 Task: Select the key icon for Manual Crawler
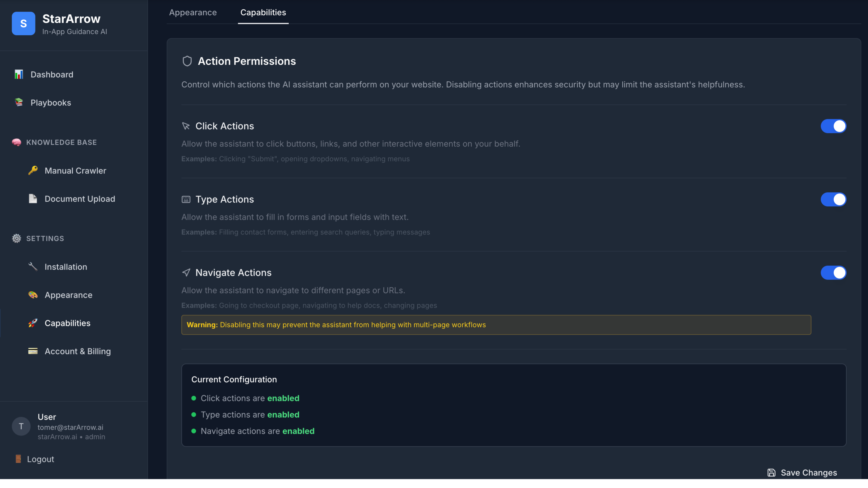click(33, 170)
